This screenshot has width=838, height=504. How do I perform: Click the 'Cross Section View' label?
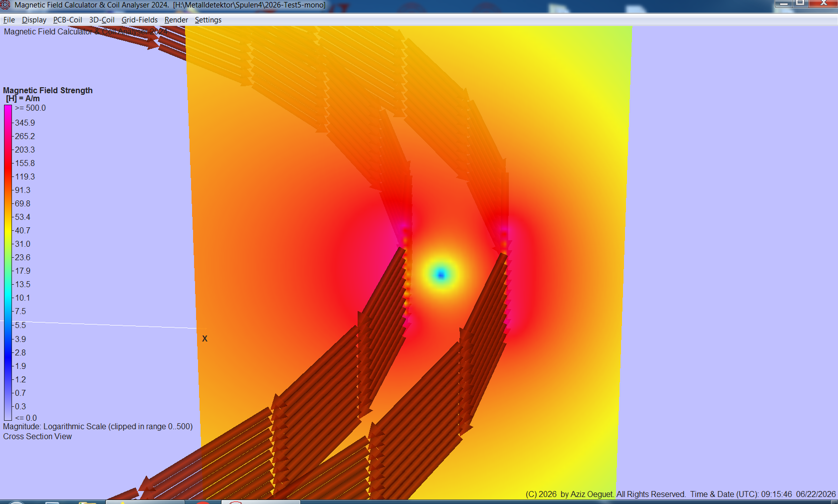click(x=37, y=436)
